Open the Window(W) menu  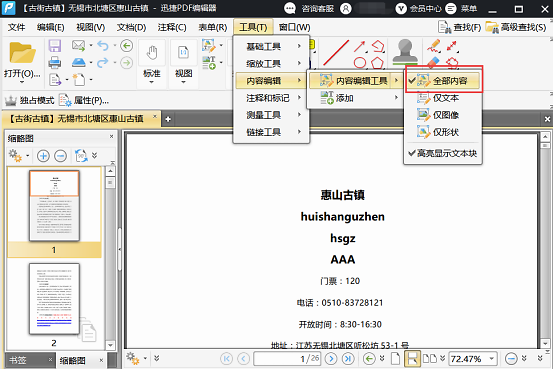[294, 27]
